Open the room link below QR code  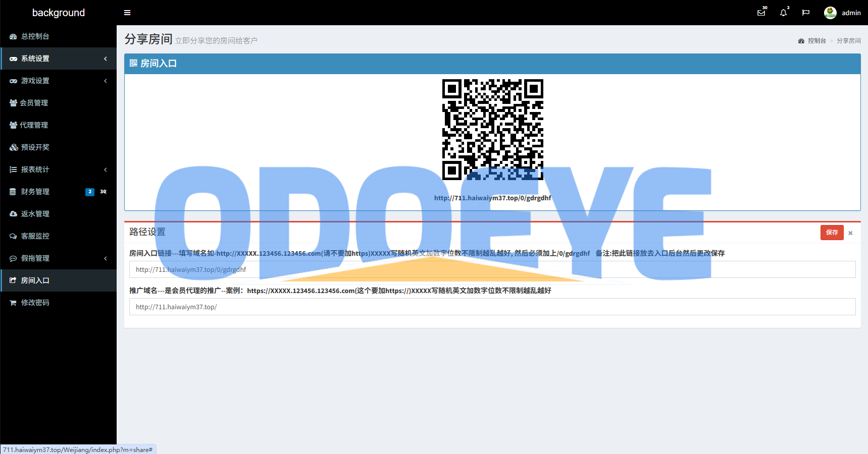[x=493, y=198]
